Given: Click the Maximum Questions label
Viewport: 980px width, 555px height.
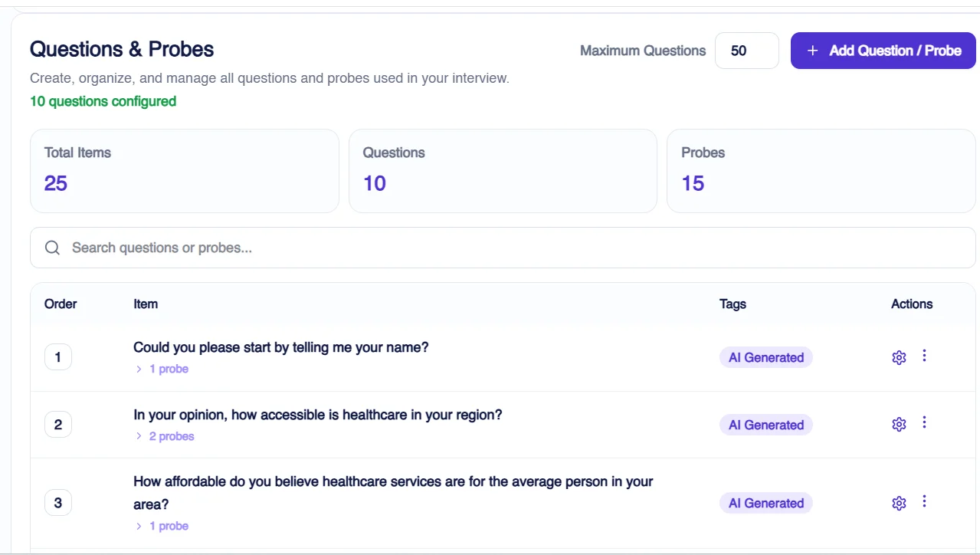Looking at the screenshot, I should point(643,51).
